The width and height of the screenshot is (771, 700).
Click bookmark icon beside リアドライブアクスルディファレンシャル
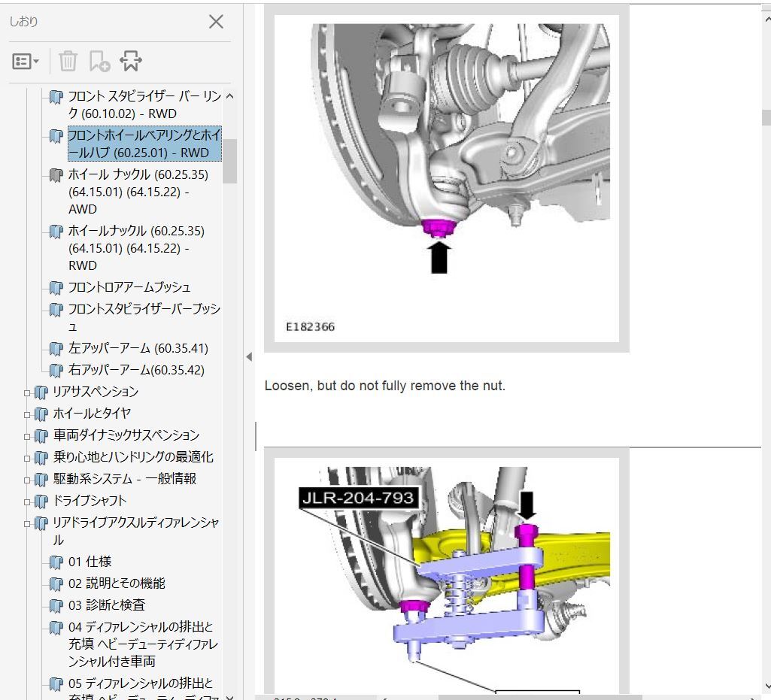click(x=41, y=523)
